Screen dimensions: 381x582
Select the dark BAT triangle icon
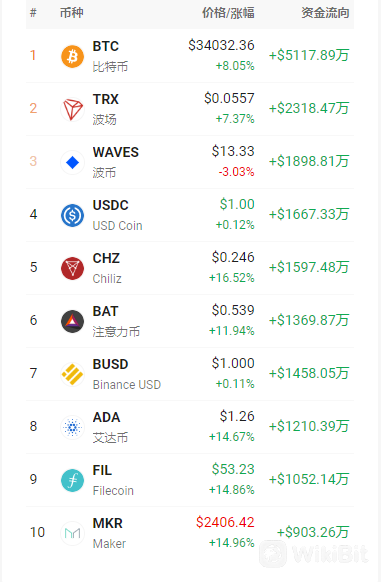click(72, 321)
